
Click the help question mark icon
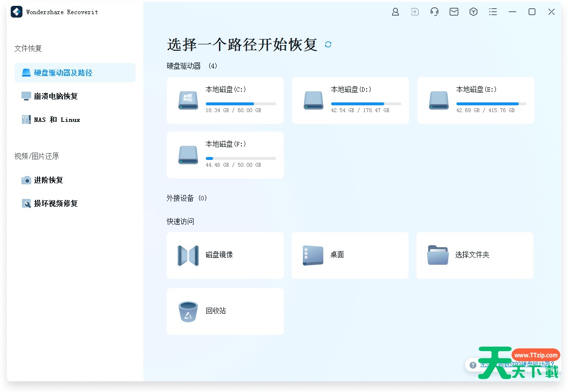coord(473,365)
